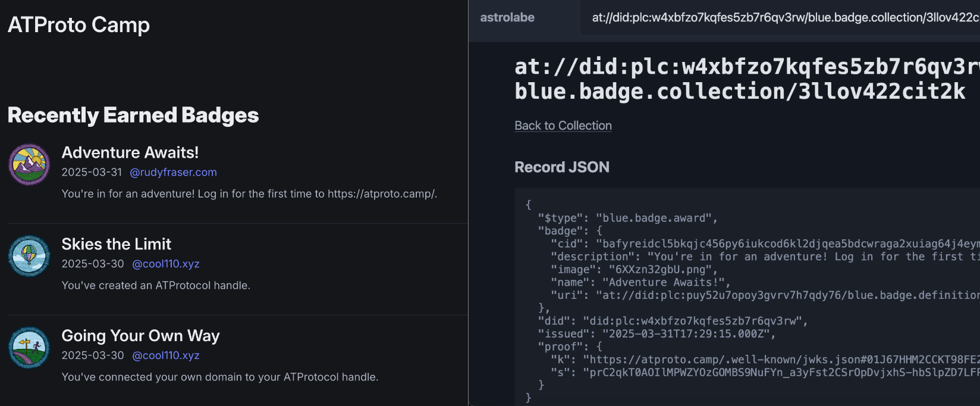Click the issued timestamp line in the JSON
Viewport: 980px width, 406px height.
click(657, 334)
